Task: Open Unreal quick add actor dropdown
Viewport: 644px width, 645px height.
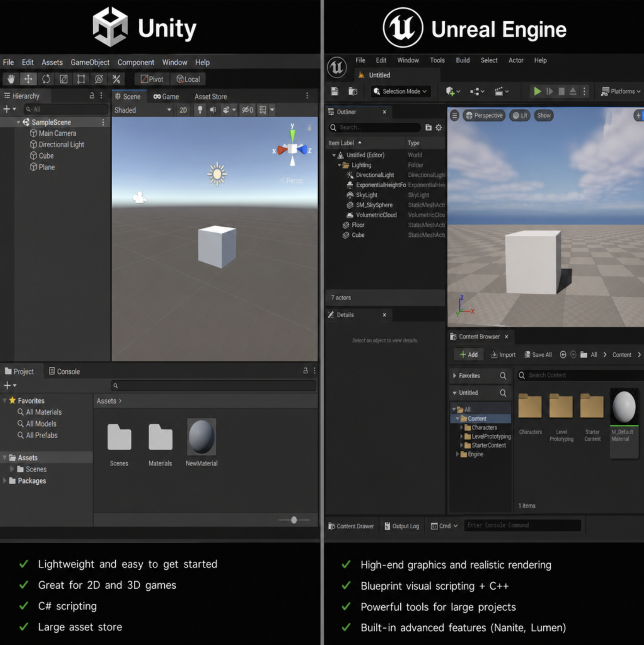Action: pos(453,91)
